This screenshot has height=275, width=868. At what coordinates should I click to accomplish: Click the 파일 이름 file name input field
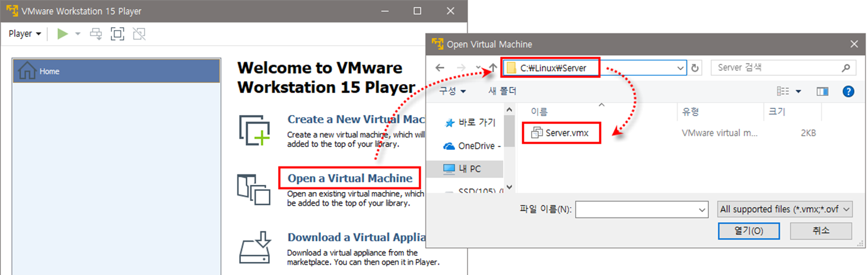pyautogui.click(x=635, y=209)
